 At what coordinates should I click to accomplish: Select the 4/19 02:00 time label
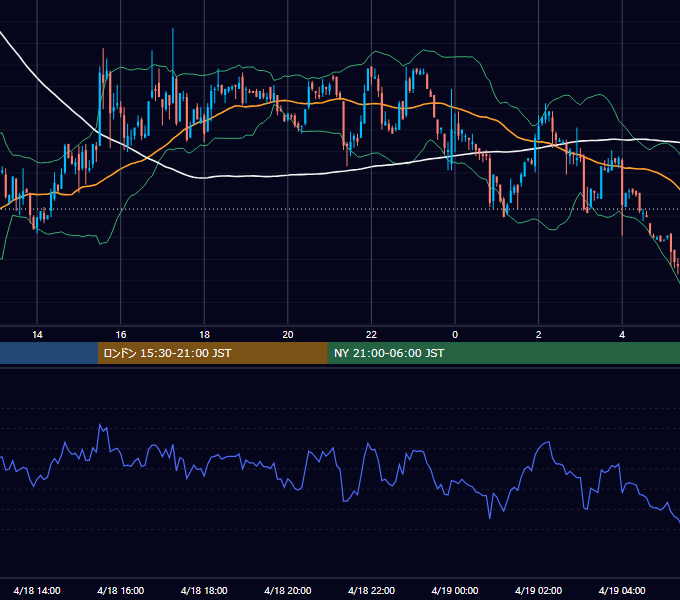pyautogui.click(x=539, y=590)
